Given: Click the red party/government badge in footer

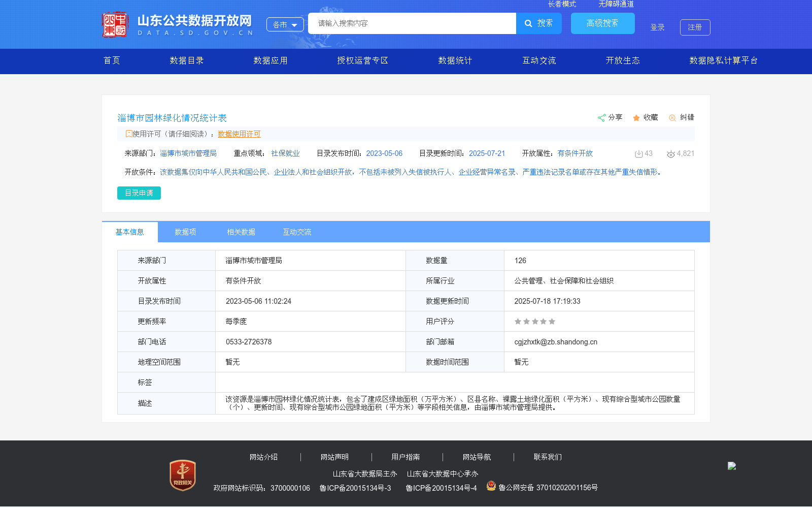Looking at the screenshot, I should click(x=183, y=475).
